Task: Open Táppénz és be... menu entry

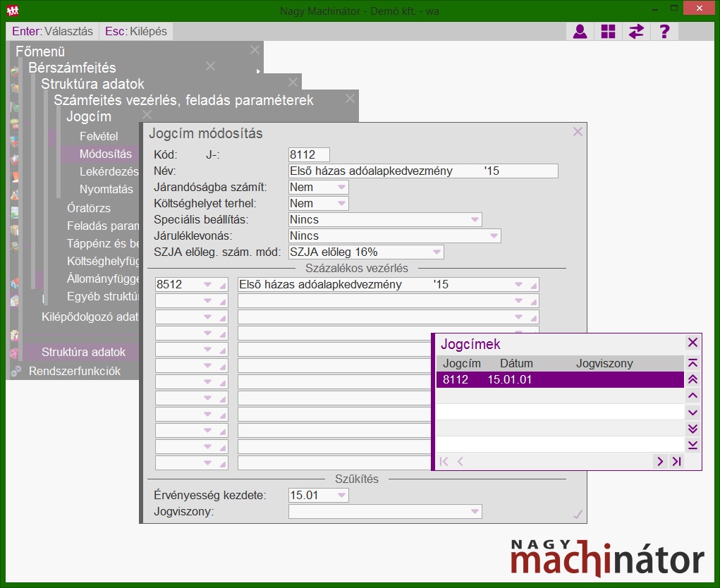Action: pos(103,243)
